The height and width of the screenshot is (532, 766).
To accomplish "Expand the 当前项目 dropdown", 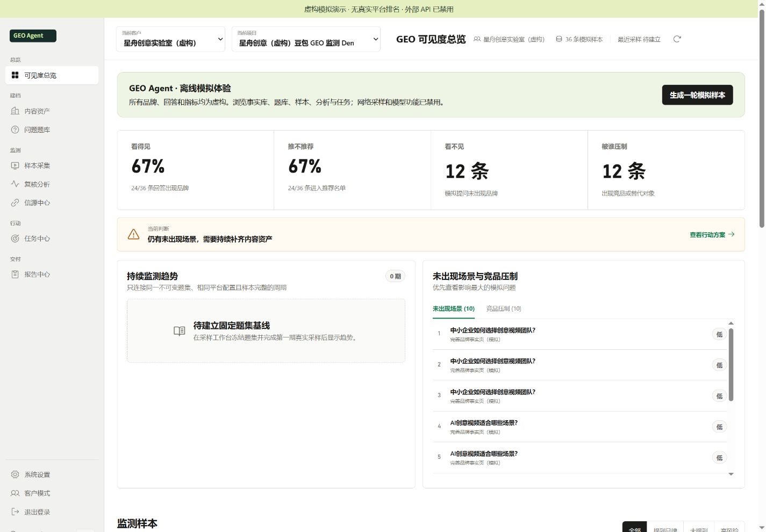I will (x=306, y=39).
